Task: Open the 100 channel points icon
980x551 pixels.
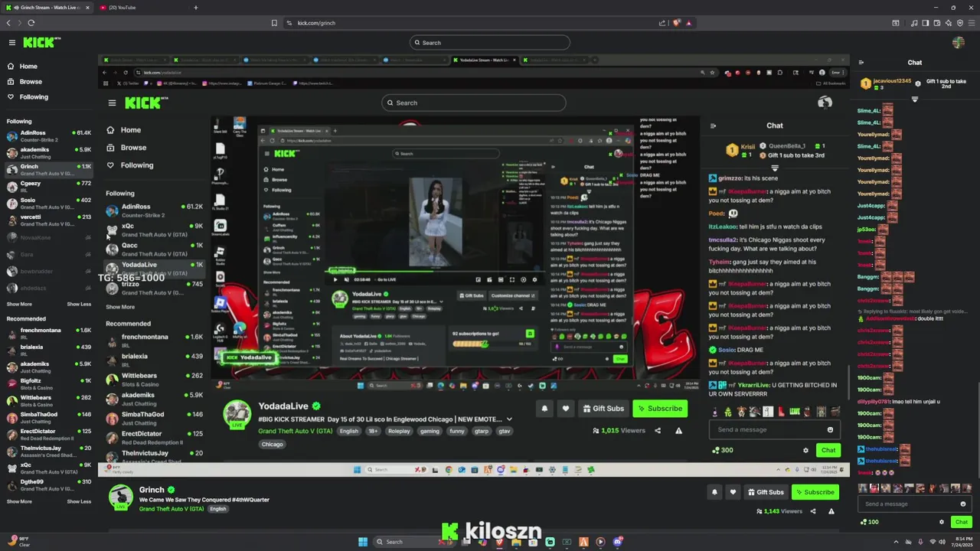Action: coord(870,522)
